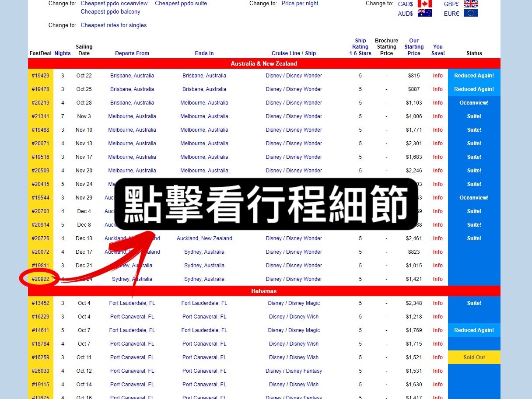Open FastDeal #20072
The width and height of the screenshot is (532, 399).
pyautogui.click(x=41, y=252)
